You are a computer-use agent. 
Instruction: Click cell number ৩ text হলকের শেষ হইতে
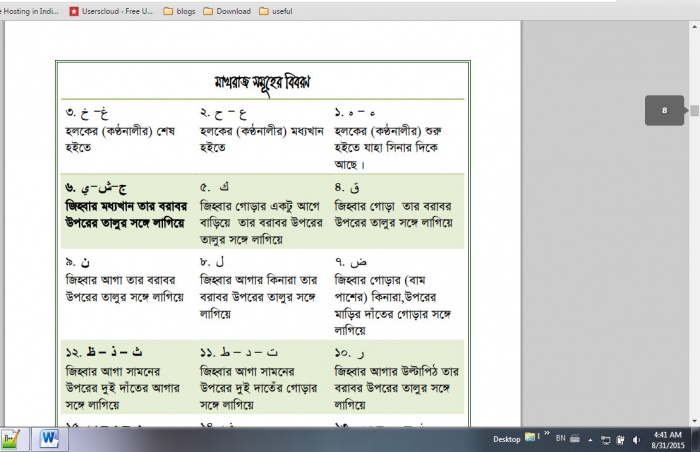tap(120, 139)
